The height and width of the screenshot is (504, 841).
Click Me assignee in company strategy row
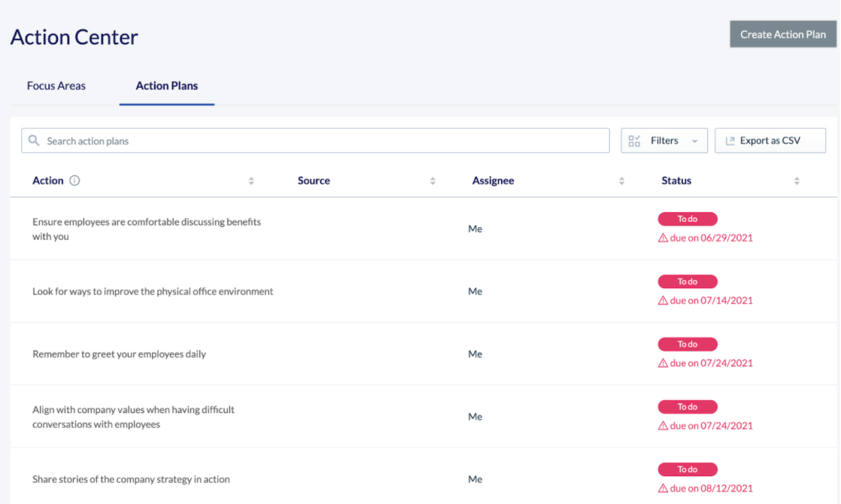tap(475, 479)
